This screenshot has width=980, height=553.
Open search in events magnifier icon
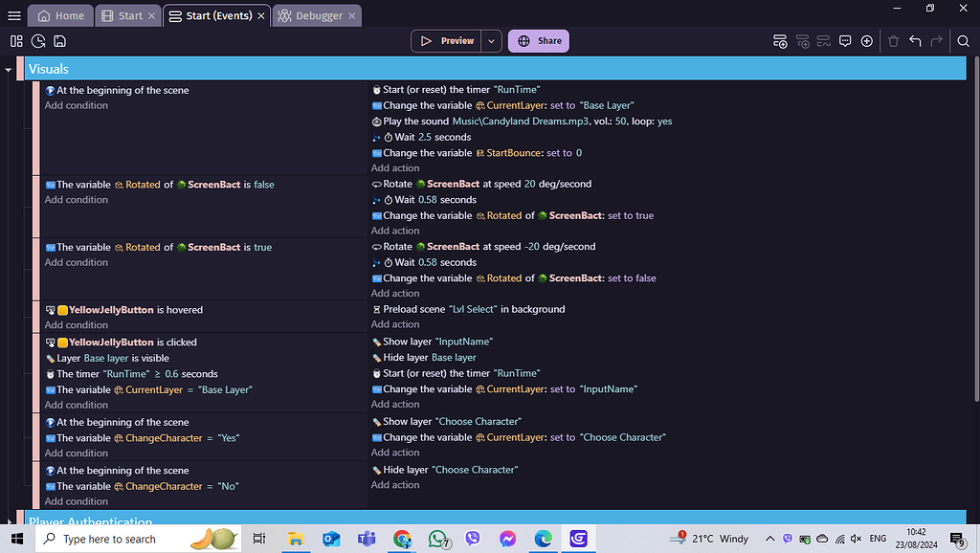963,41
